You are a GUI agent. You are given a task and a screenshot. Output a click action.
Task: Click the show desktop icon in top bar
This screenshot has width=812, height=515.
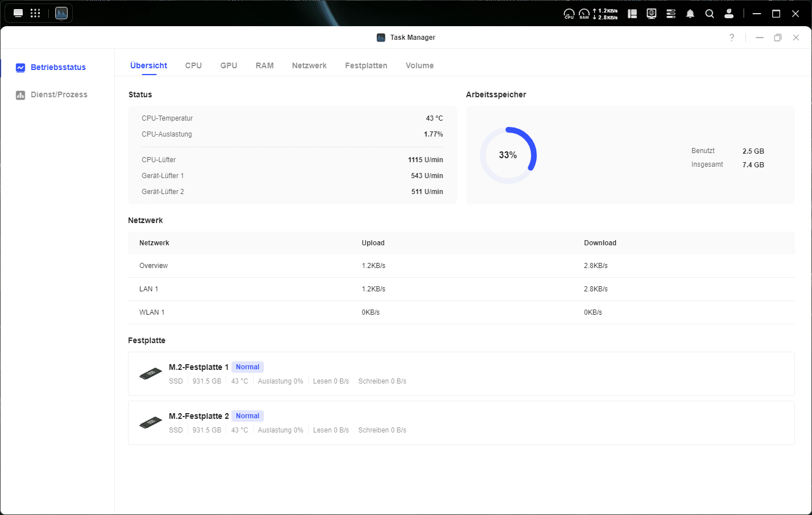coord(18,13)
